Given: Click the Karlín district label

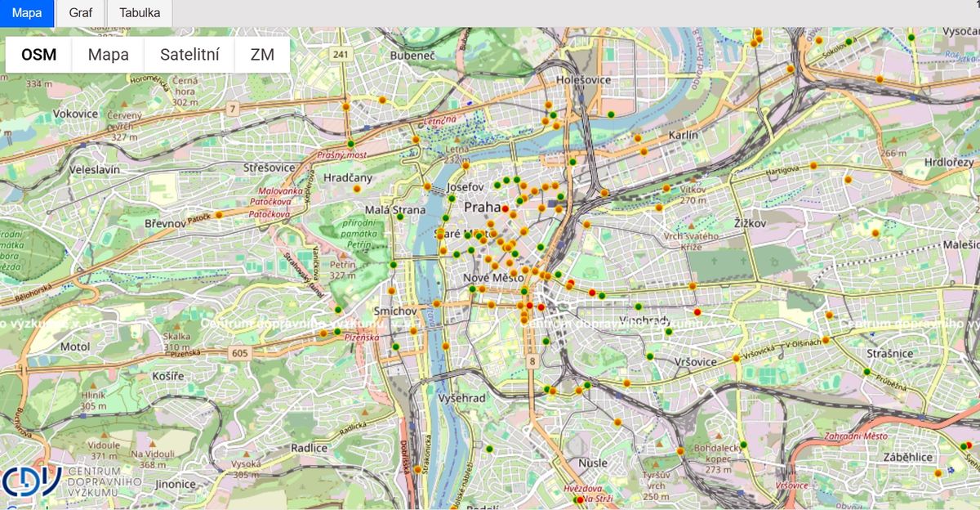Looking at the screenshot, I should pyautogui.click(x=683, y=135).
